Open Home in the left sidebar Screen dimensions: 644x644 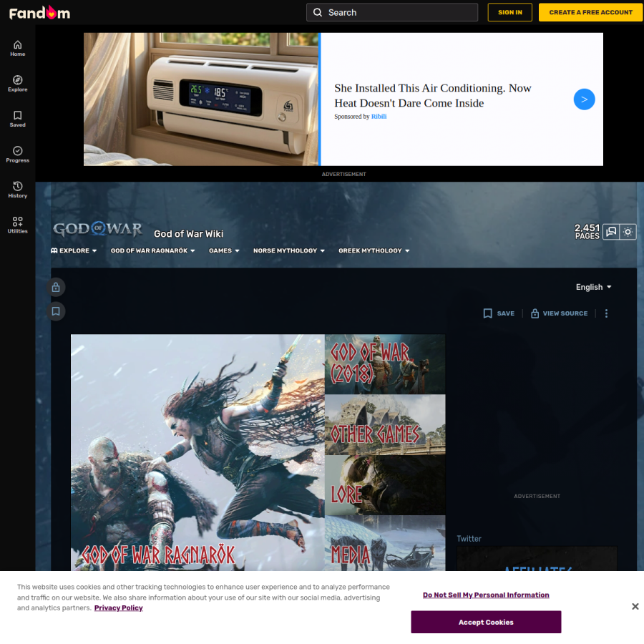pyautogui.click(x=18, y=49)
